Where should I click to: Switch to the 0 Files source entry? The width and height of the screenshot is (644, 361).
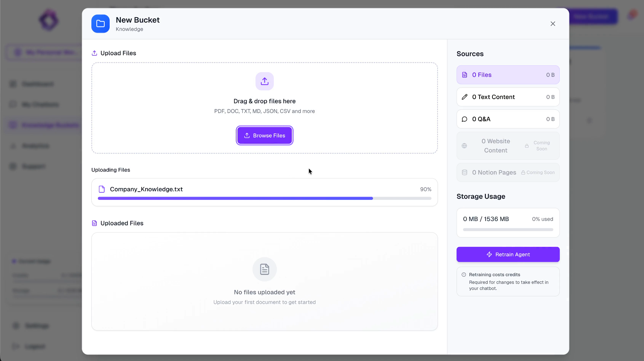pos(508,75)
